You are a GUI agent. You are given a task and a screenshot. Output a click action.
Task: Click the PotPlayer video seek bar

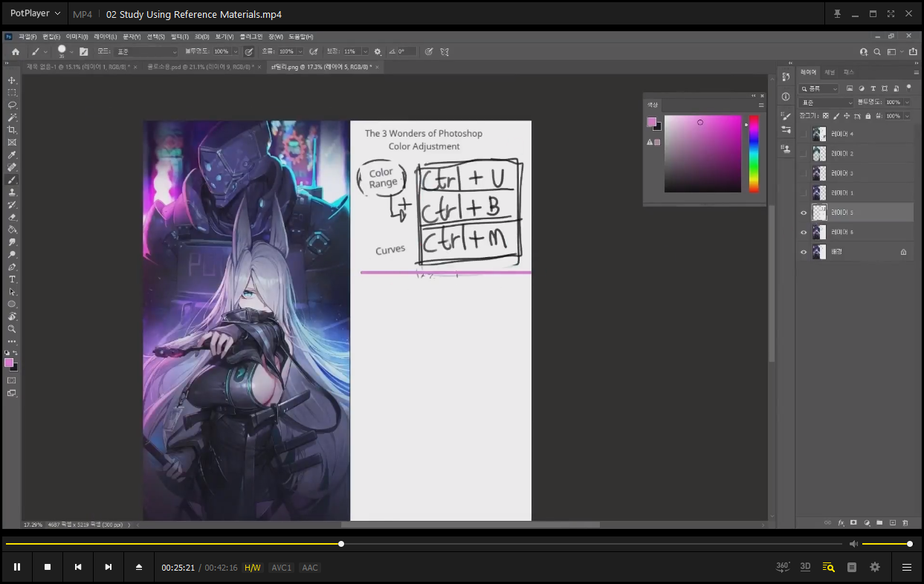[x=424, y=544]
